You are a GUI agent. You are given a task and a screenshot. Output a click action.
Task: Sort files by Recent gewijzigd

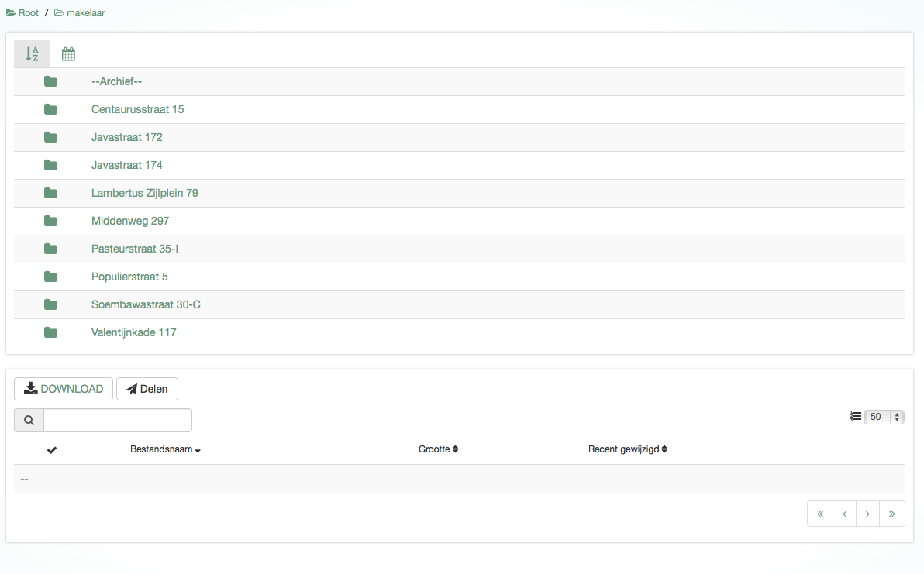pyautogui.click(x=627, y=449)
